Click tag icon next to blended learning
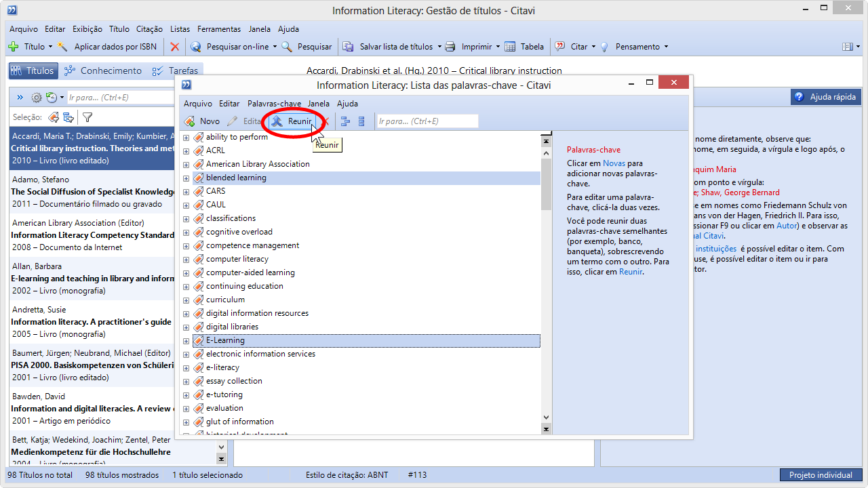 pyautogui.click(x=199, y=178)
